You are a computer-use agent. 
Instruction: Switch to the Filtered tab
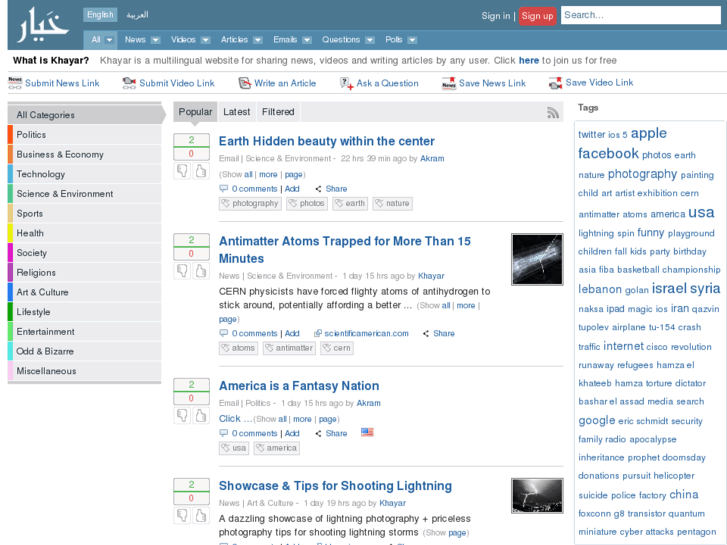click(278, 112)
